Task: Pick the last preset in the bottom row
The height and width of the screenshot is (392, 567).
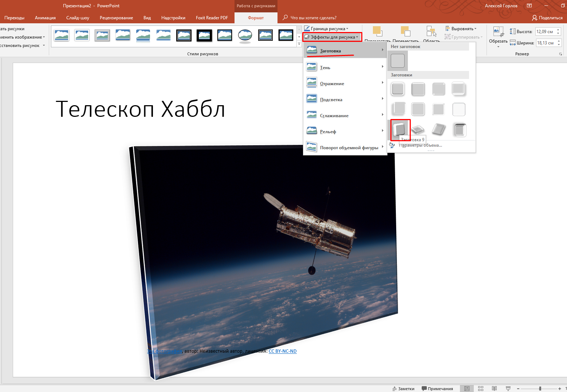Action: (x=459, y=130)
